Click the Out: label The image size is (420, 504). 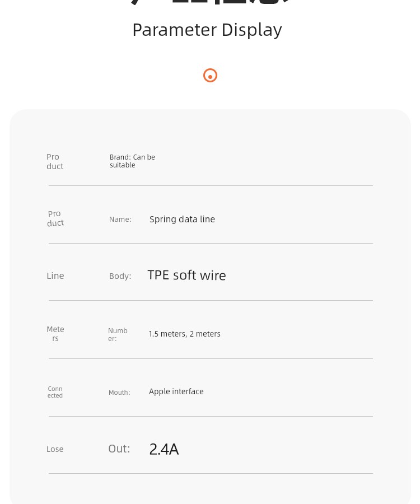pyautogui.click(x=119, y=449)
